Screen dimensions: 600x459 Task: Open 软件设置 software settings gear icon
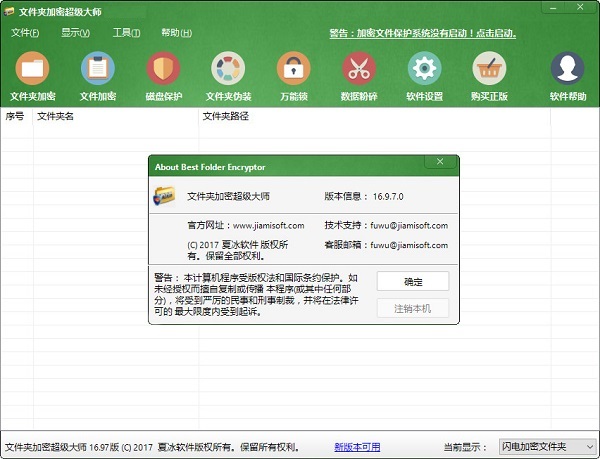(x=424, y=70)
